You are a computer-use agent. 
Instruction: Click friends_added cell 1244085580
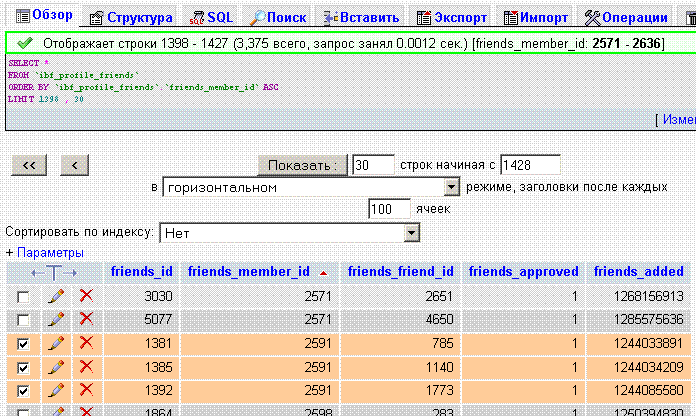[639, 390]
